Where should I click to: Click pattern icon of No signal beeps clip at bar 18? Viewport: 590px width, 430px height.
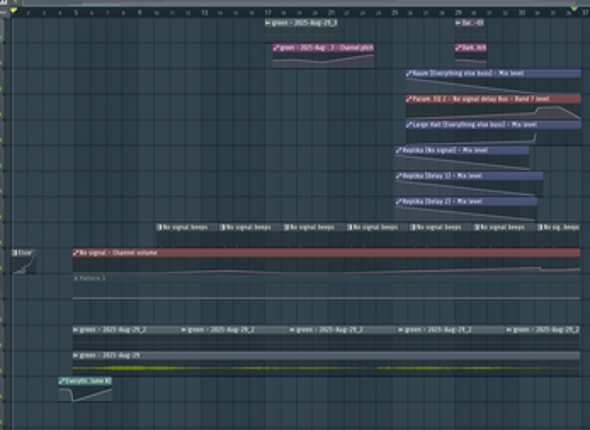point(287,227)
